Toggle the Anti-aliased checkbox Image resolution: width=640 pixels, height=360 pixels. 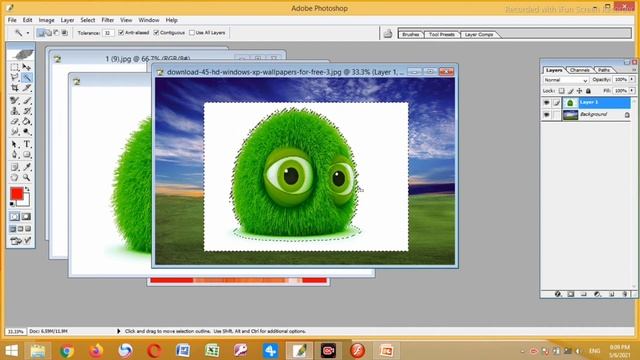(x=121, y=32)
